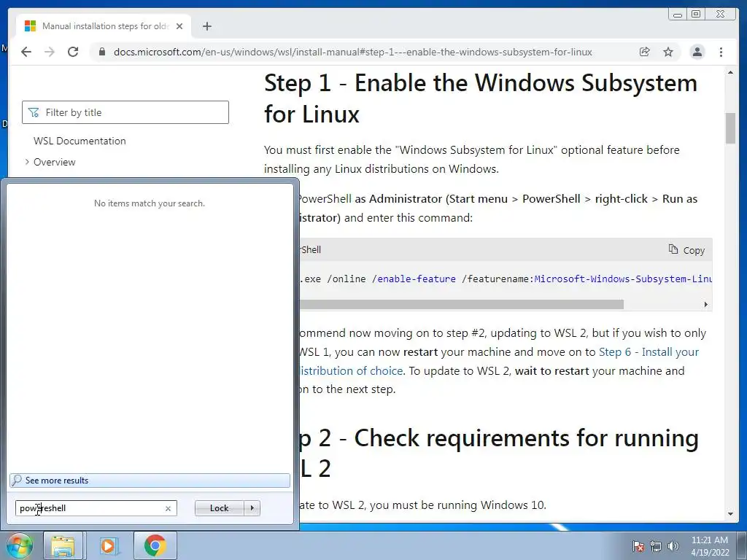Open the Chrome profile avatar
Image resolution: width=747 pixels, height=560 pixels.
click(x=697, y=52)
